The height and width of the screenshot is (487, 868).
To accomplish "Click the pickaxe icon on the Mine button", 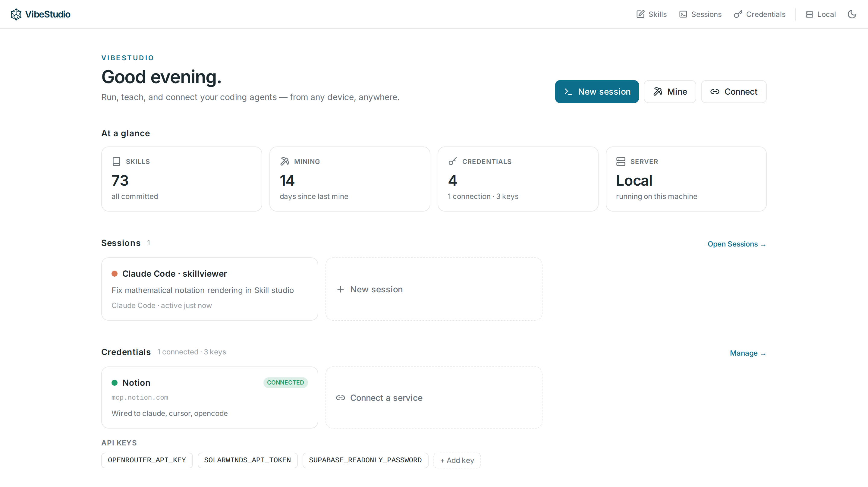I will [657, 92].
